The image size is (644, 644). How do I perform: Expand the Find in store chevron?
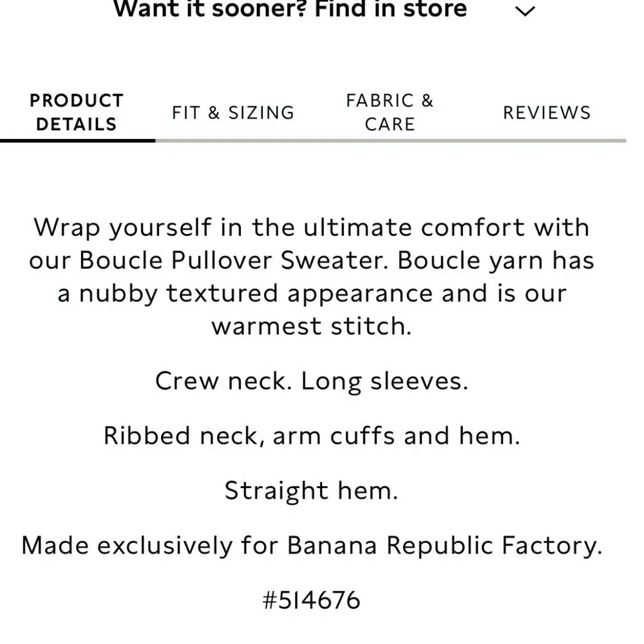pos(526,11)
